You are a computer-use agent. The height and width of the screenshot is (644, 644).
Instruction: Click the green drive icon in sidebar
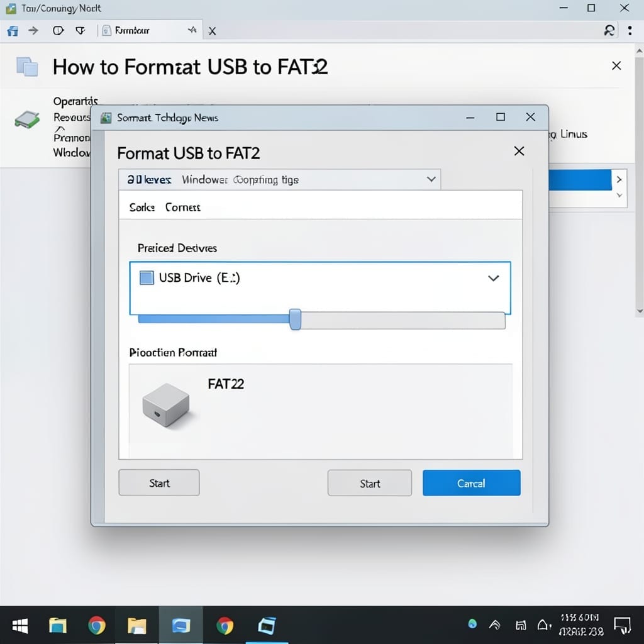pyautogui.click(x=27, y=119)
